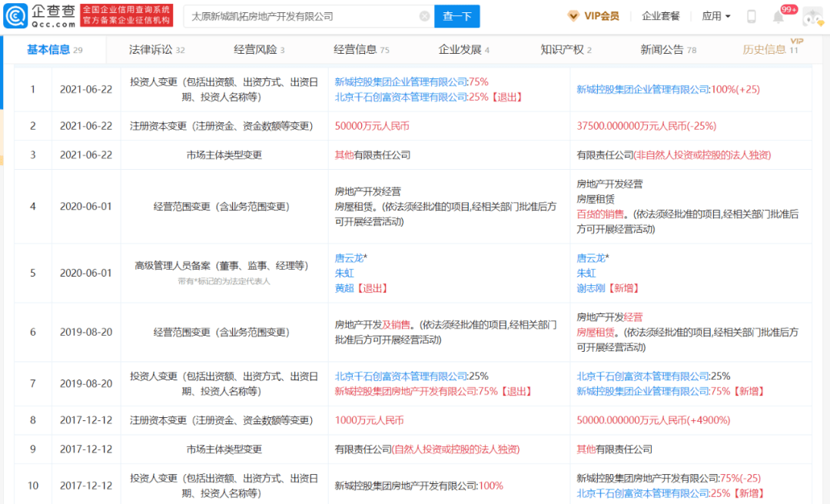Open the Qcc.com logo homepage
This screenshot has height=504, width=830.
(x=40, y=16)
